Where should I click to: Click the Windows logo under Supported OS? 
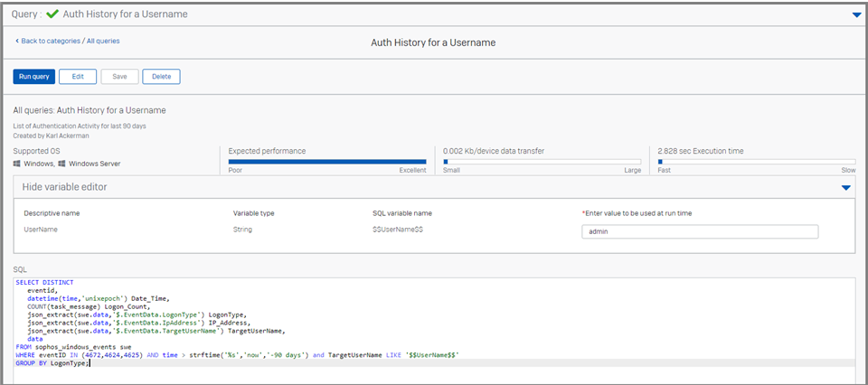point(16,164)
